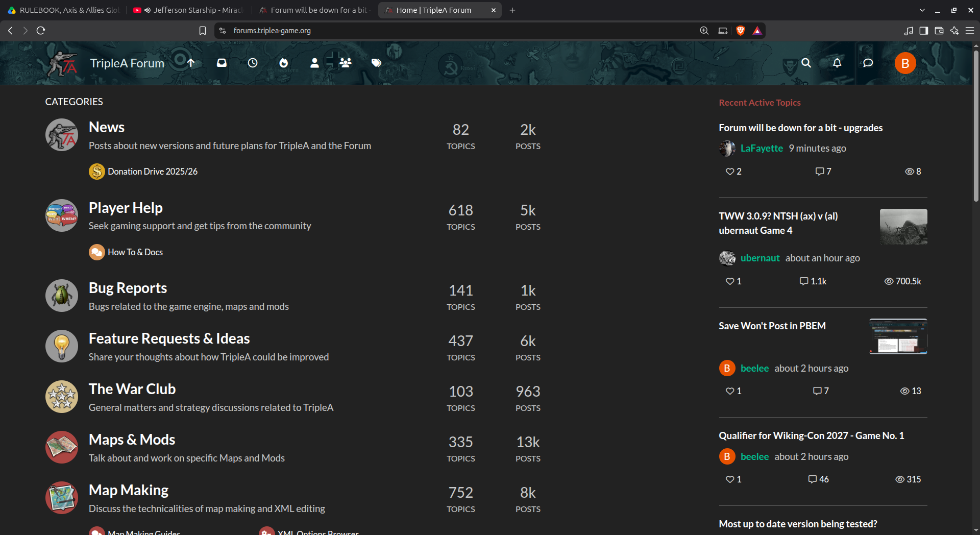Open forum search magnifier icon
The image size is (980, 535).
[806, 63]
